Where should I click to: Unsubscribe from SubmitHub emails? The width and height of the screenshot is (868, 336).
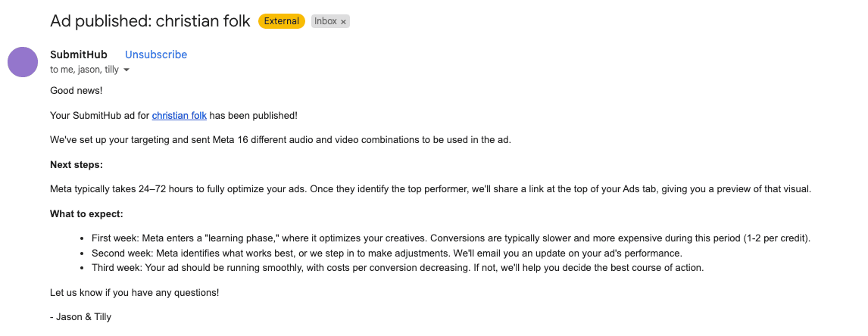[156, 54]
